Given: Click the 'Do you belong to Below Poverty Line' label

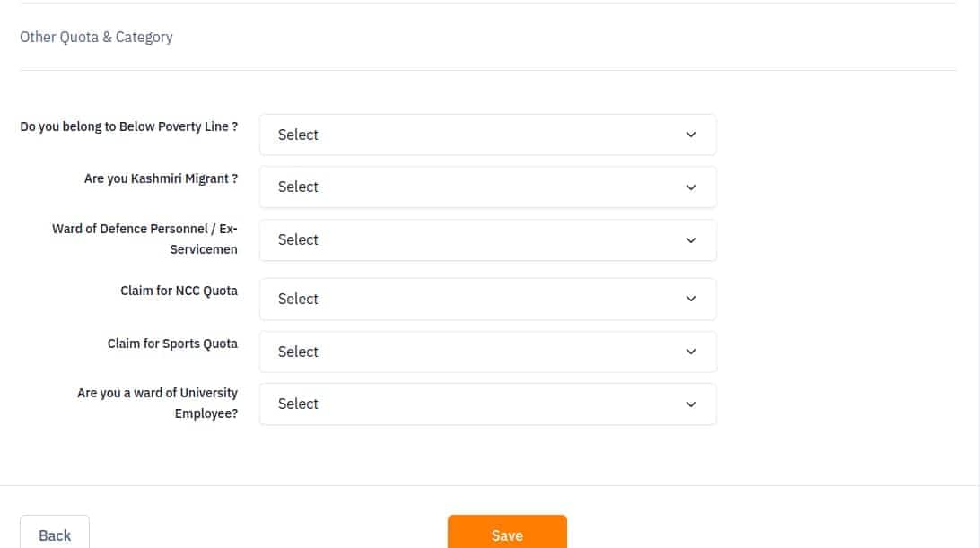Looking at the screenshot, I should (x=128, y=126).
